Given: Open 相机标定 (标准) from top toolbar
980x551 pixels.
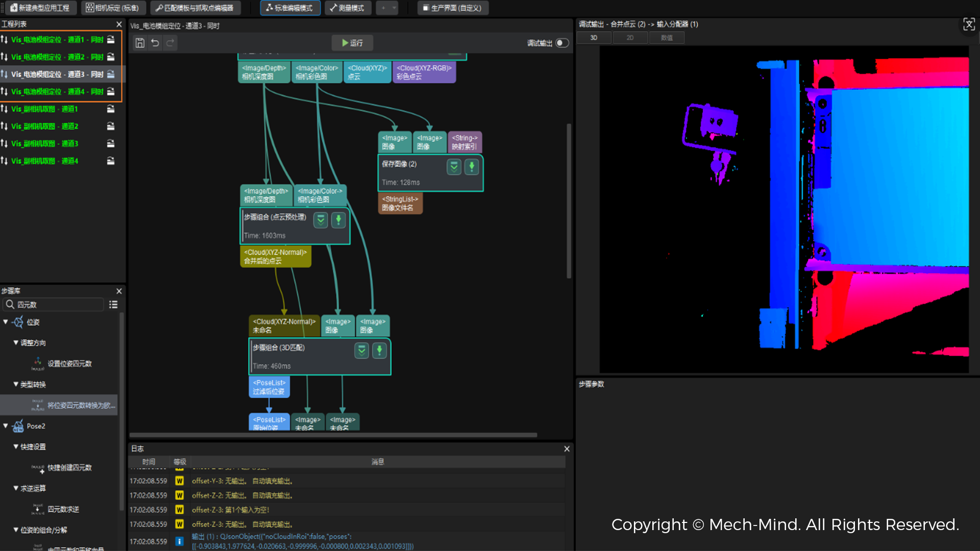Looking at the screenshot, I should pyautogui.click(x=112, y=8).
